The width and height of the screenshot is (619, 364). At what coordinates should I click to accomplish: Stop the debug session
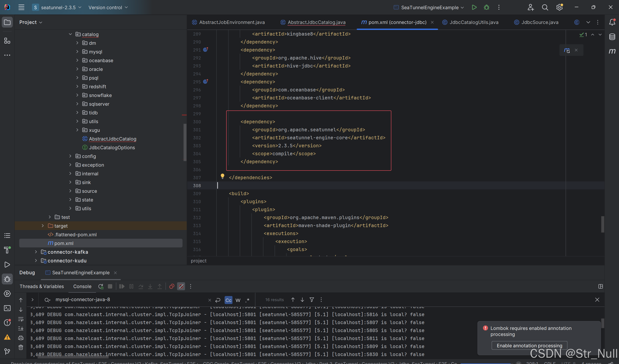(x=110, y=286)
